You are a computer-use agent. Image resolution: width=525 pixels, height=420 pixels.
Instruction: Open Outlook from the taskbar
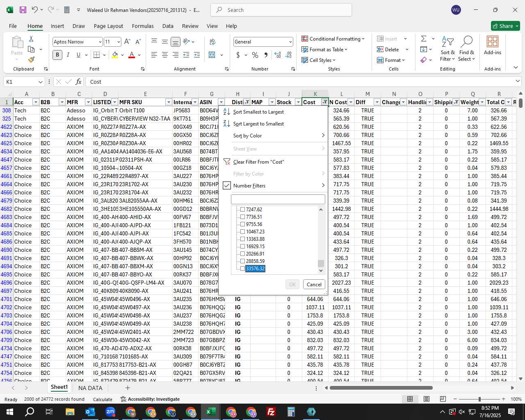[90, 412]
